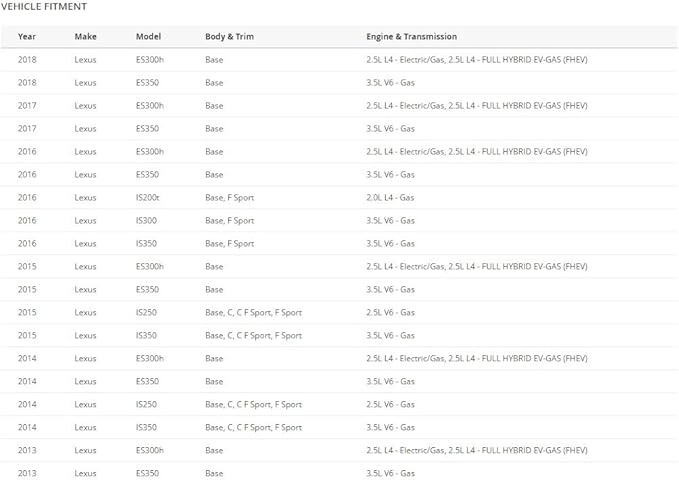Click 'Lexus' in the 2017 ES300h row
This screenshot has height=482, width=679.
85,106
